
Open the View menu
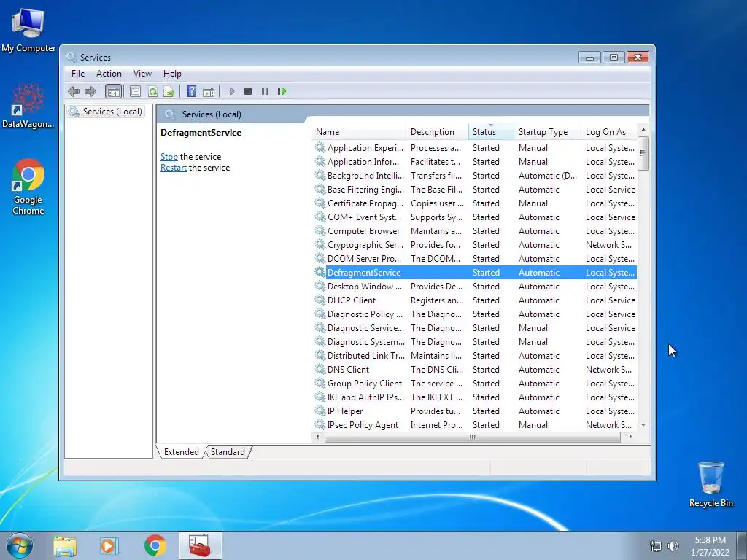tap(142, 74)
